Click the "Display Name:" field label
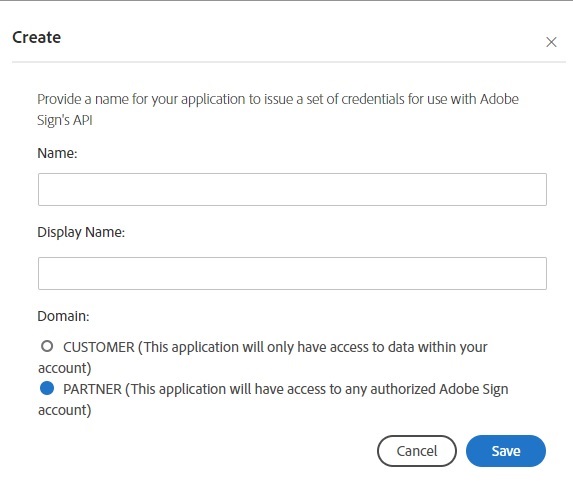 pyautogui.click(x=81, y=232)
